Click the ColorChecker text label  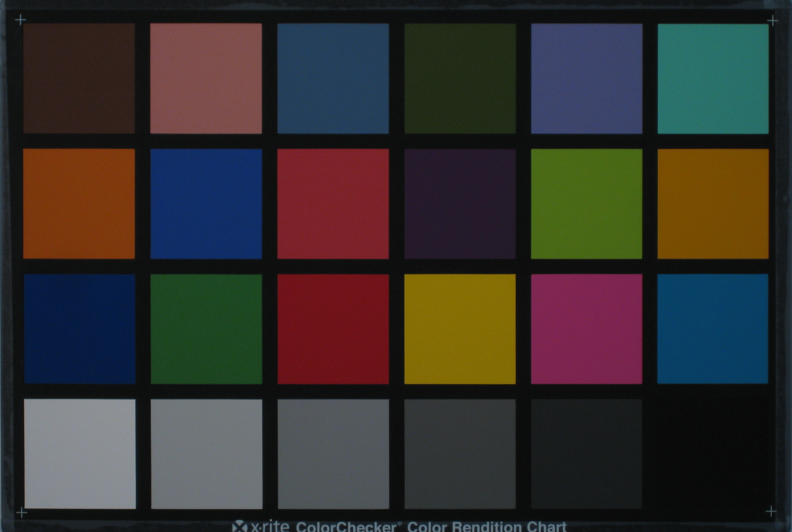point(347,527)
